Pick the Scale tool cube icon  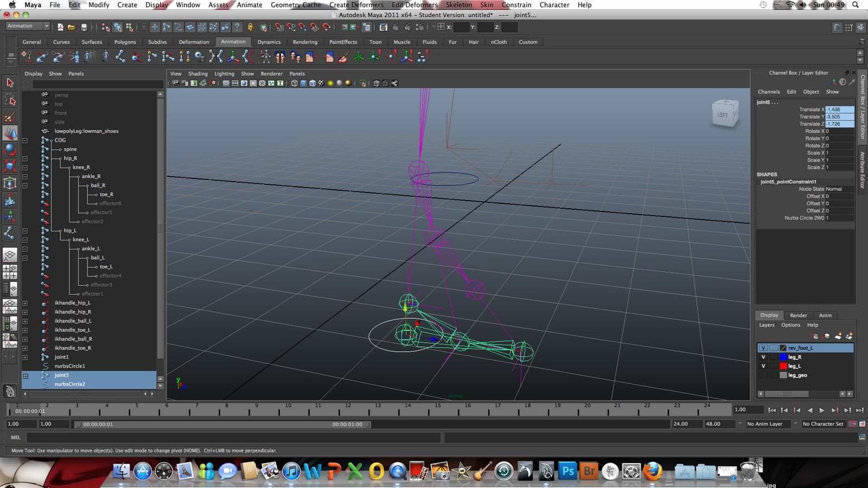pyautogui.click(x=10, y=166)
